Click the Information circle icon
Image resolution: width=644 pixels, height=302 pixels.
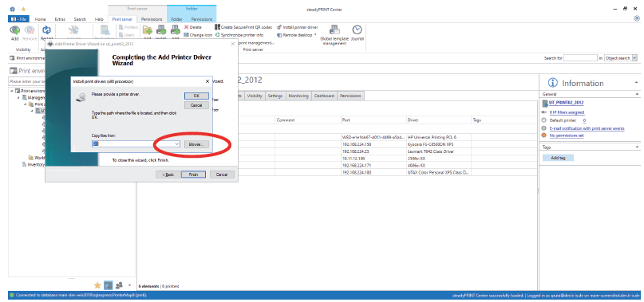coord(553,83)
